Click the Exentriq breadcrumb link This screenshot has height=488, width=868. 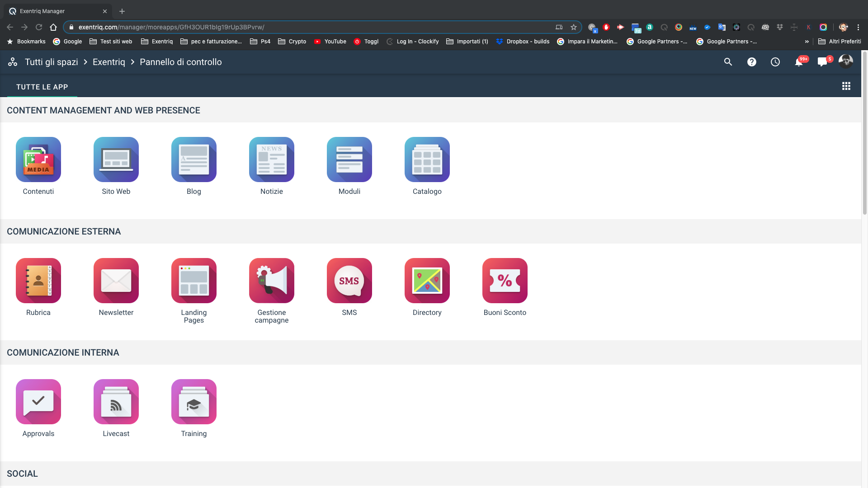coord(108,62)
